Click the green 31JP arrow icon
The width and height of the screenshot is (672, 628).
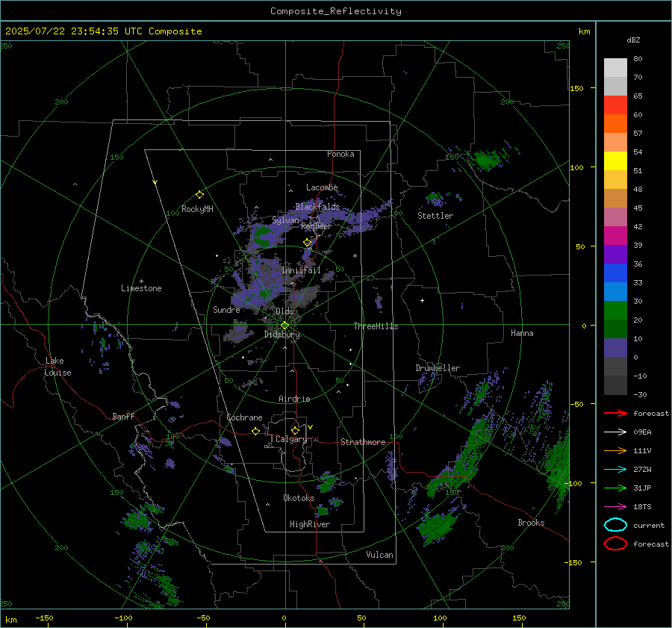point(615,488)
